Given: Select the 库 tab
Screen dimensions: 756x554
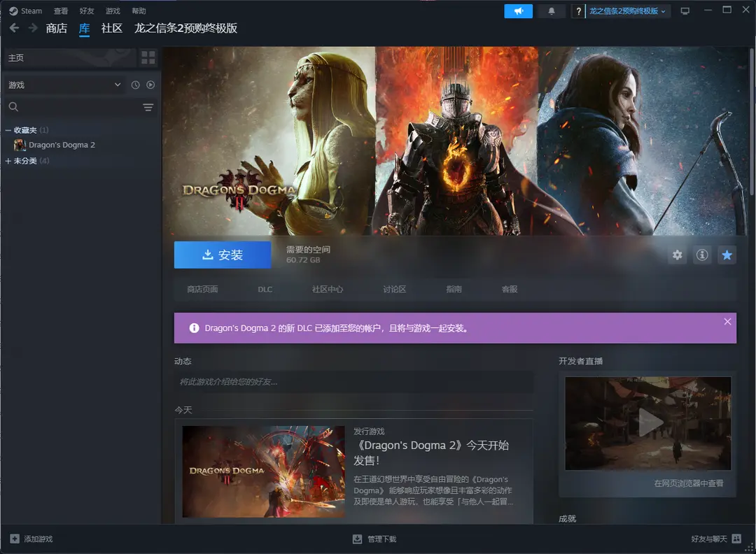Looking at the screenshot, I should [x=85, y=29].
